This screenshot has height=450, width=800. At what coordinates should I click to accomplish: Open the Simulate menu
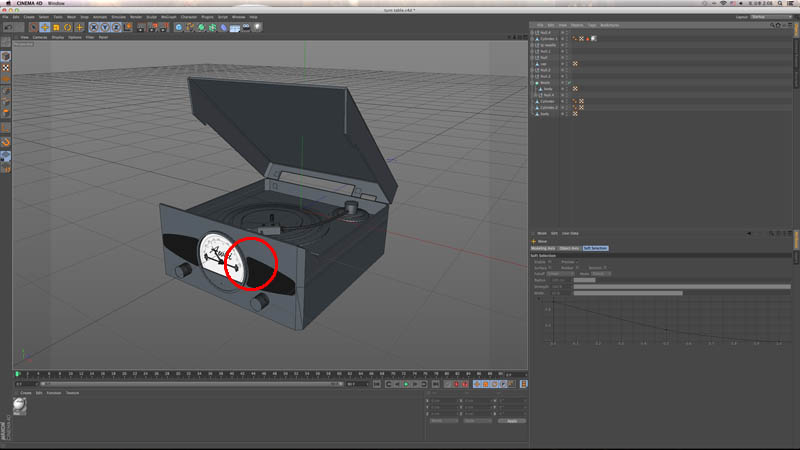118,17
